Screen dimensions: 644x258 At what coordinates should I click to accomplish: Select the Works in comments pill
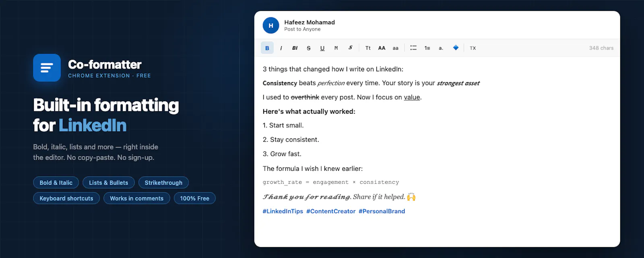click(x=137, y=198)
